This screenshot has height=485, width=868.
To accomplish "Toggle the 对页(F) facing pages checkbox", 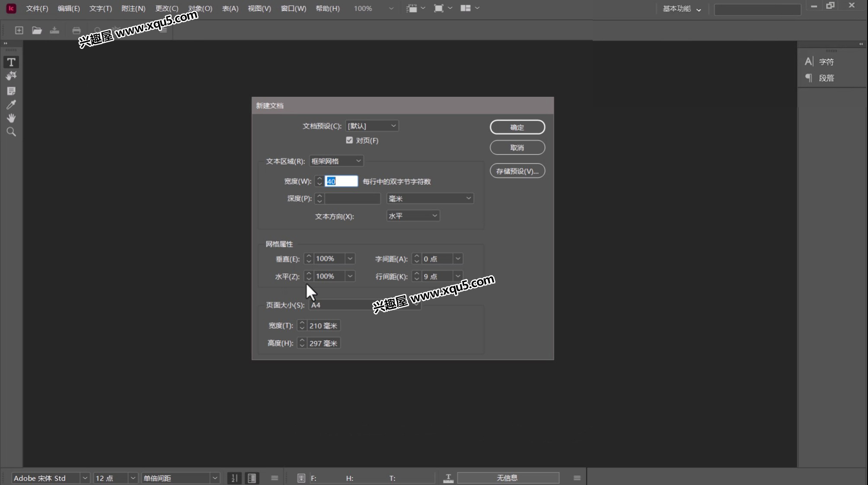I will pyautogui.click(x=349, y=140).
